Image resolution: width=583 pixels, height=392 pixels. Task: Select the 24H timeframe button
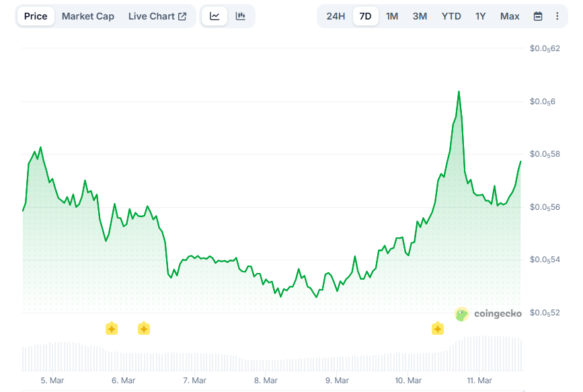click(336, 15)
